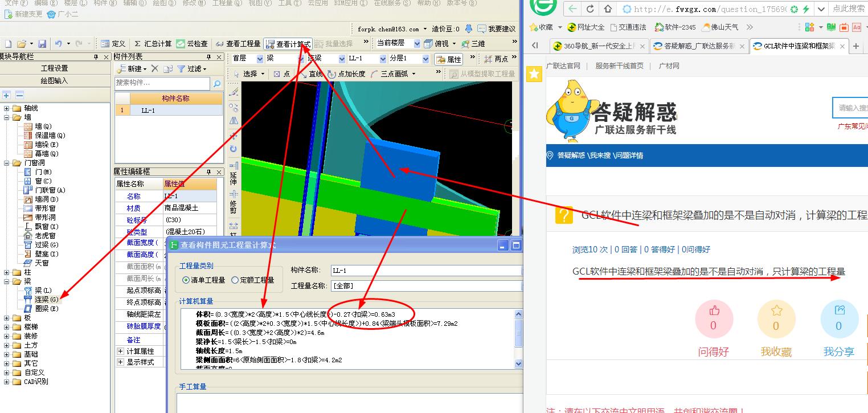Click the rotate icon in vertical toolbar

[234, 149]
